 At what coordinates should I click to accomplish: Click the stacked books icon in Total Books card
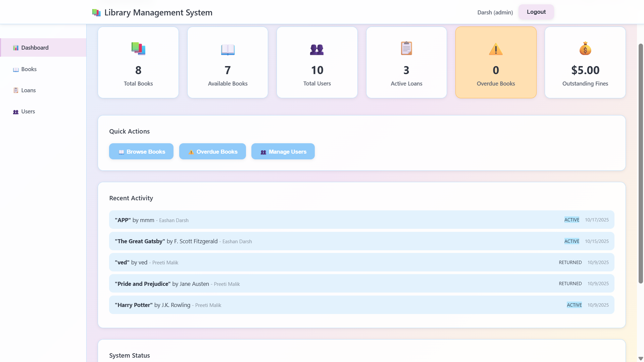click(x=138, y=49)
